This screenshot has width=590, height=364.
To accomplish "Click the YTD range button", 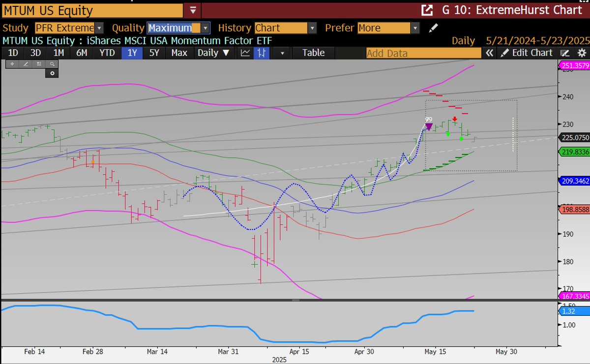I will pos(106,53).
